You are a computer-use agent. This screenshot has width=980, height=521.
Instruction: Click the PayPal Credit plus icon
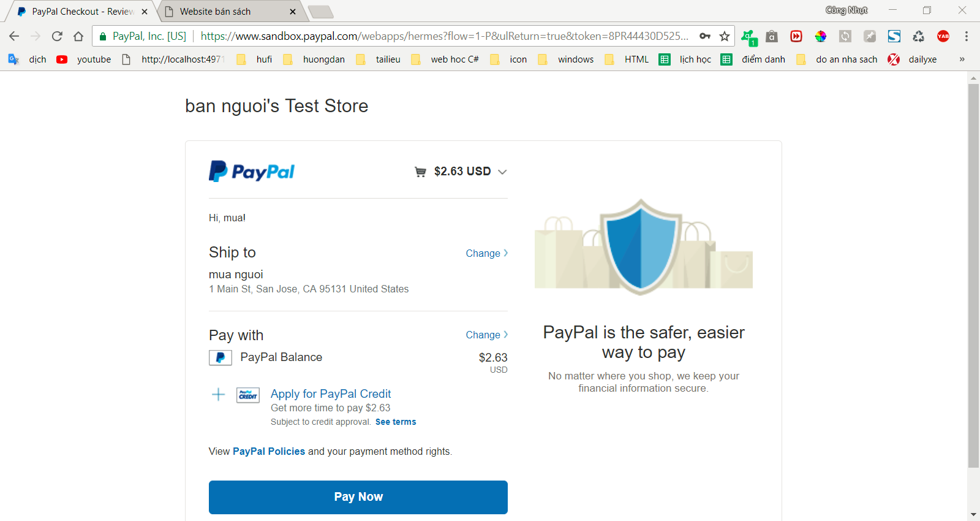point(218,394)
